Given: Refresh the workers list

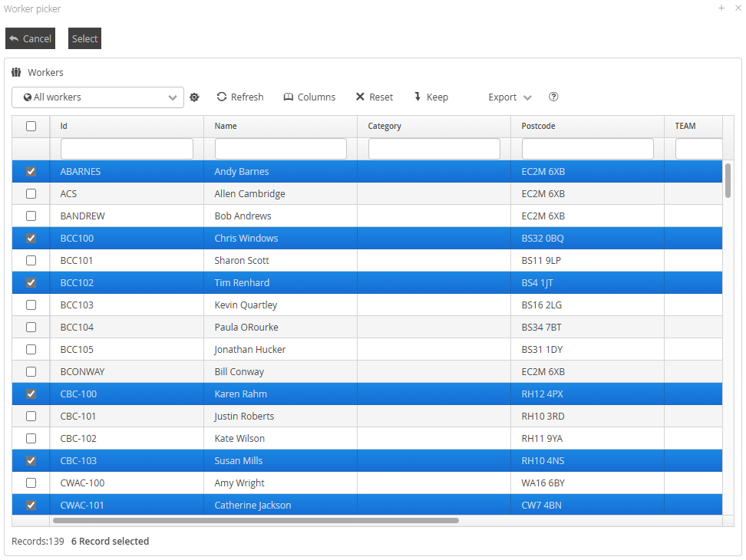Looking at the screenshot, I should tap(240, 97).
